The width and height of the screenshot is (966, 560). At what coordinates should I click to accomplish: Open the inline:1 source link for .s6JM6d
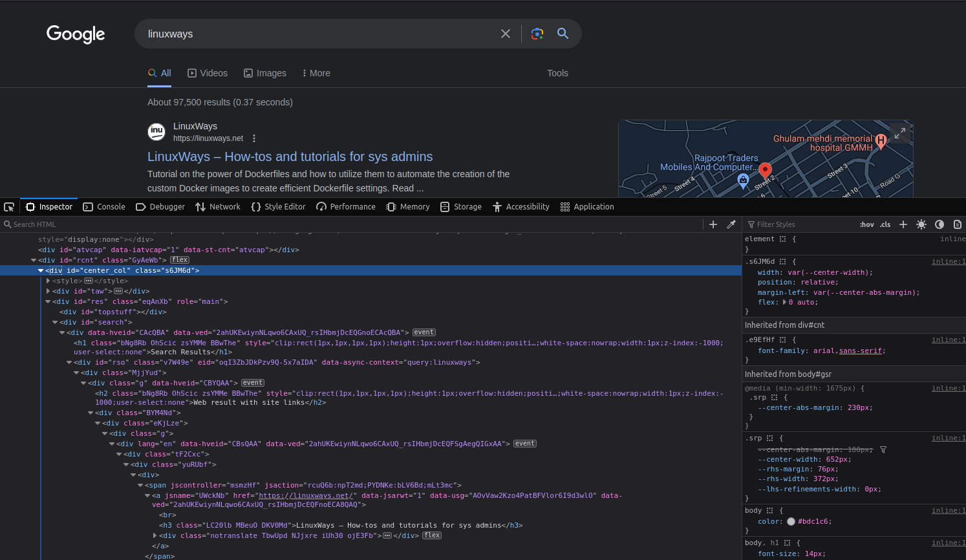click(x=949, y=262)
